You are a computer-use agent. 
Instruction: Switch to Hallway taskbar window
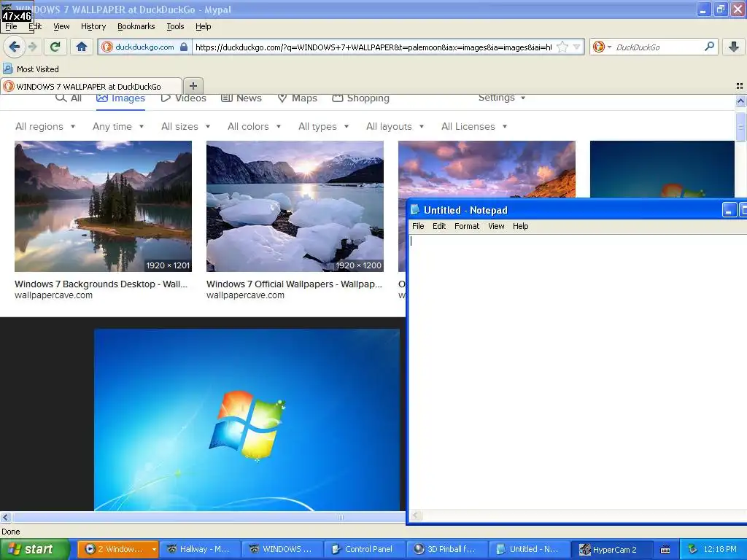click(x=200, y=549)
